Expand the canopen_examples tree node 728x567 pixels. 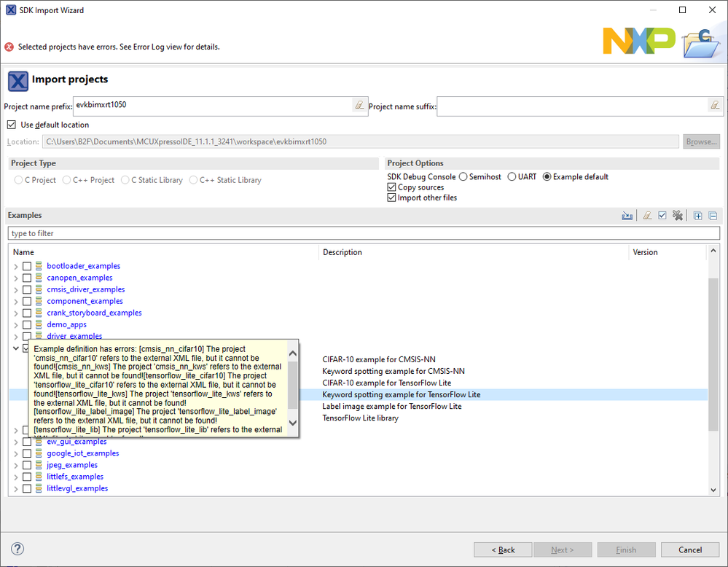pyautogui.click(x=16, y=278)
